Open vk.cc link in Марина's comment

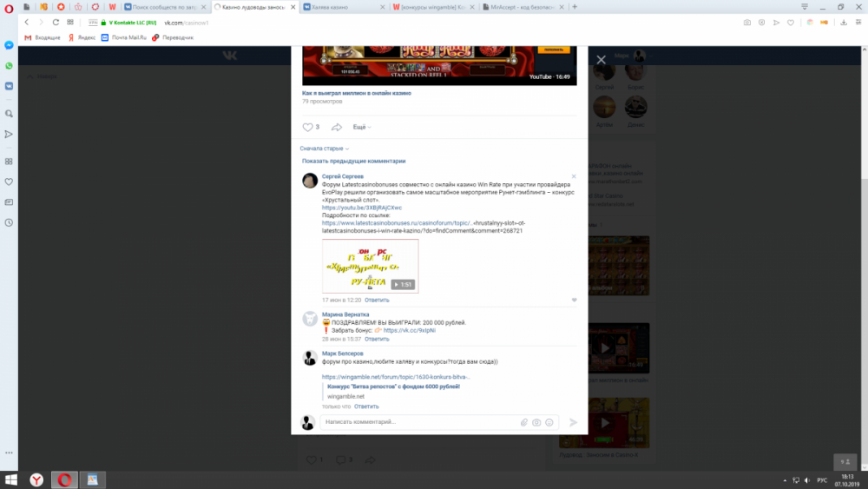[409, 330]
